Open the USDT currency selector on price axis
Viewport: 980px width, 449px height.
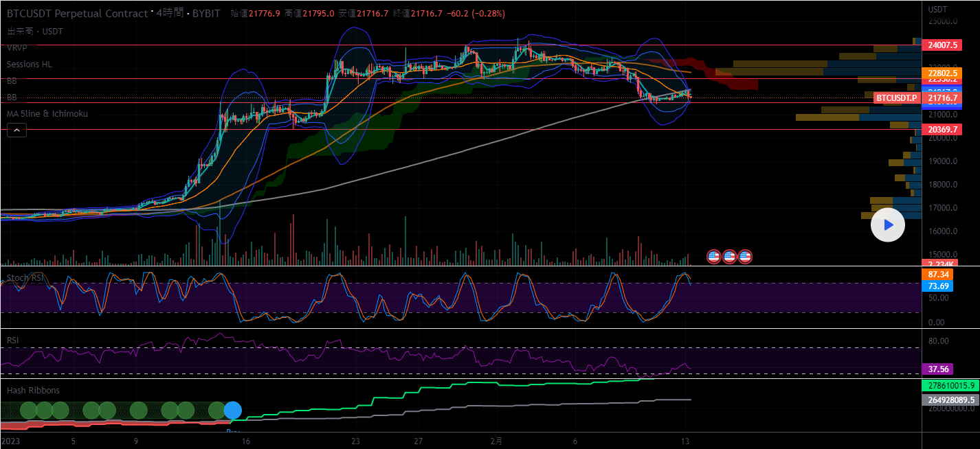937,9
